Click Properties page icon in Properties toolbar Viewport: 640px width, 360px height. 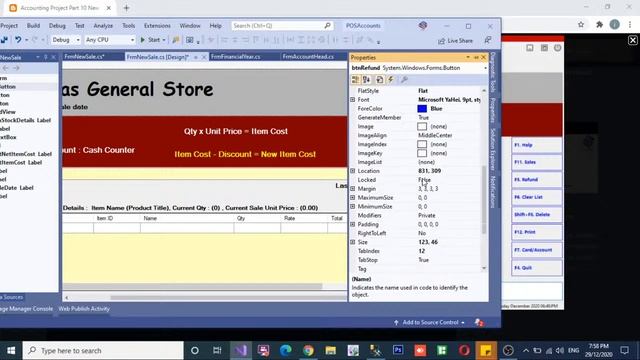(379, 80)
